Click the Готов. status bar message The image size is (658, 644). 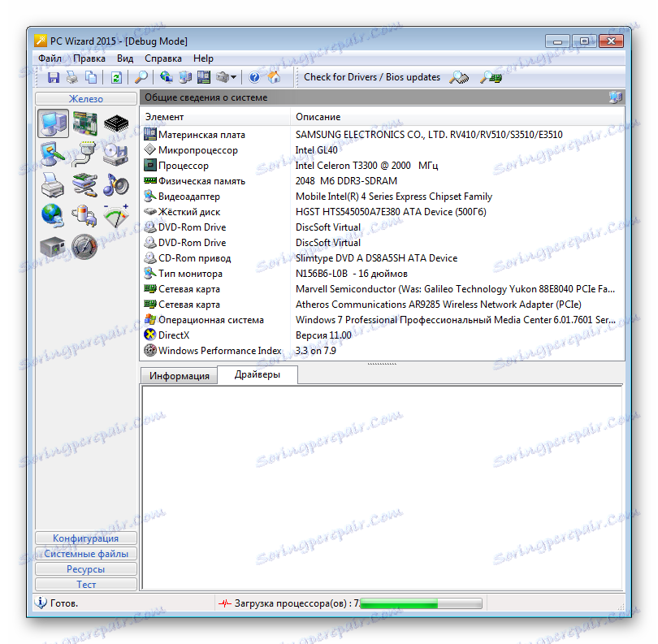(64, 603)
